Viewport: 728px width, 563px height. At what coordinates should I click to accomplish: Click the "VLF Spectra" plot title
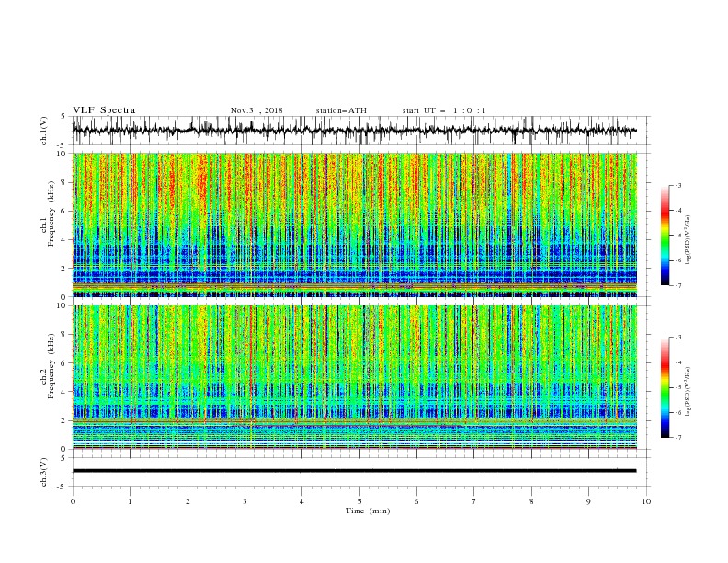[x=104, y=110]
